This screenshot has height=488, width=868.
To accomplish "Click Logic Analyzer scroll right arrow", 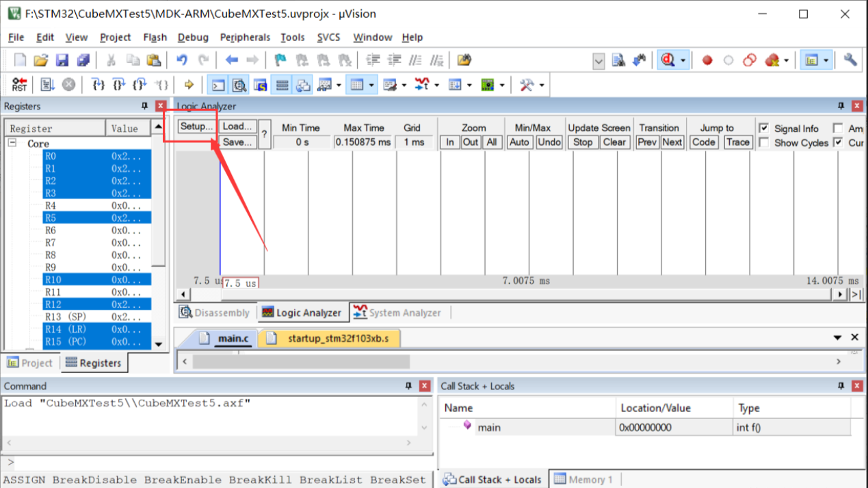I will (x=841, y=294).
